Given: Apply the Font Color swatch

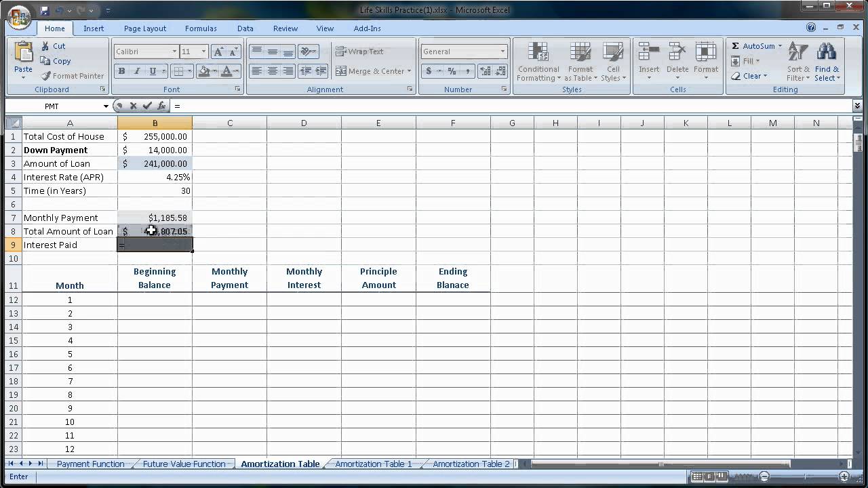Looking at the screenshot, I should [x=226, y=70].
